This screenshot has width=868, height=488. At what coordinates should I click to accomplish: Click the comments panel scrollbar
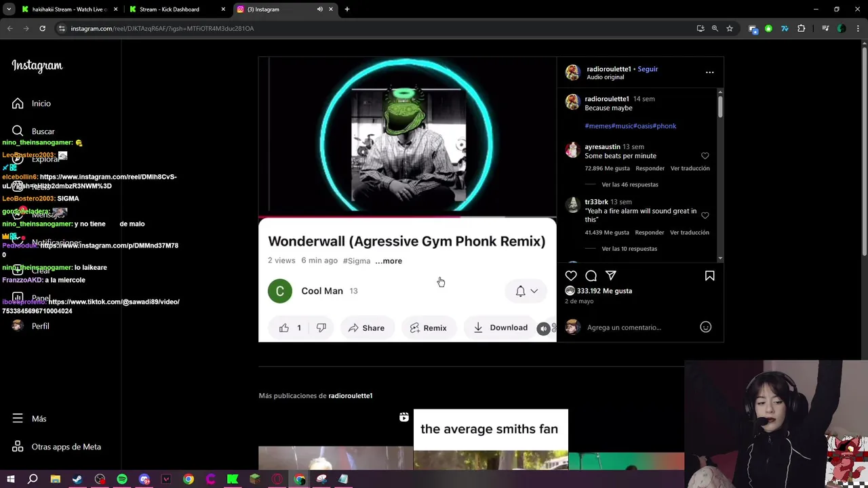point(720,106)
